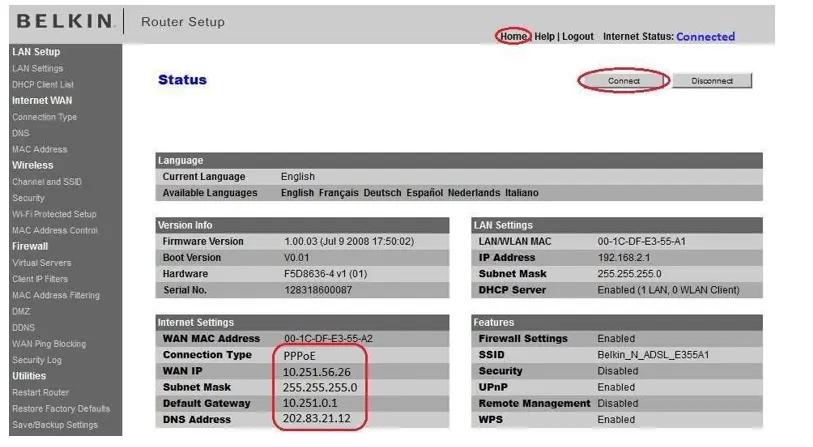
Task: Click the Wireless section heading
Action: (x=32, y=165)
